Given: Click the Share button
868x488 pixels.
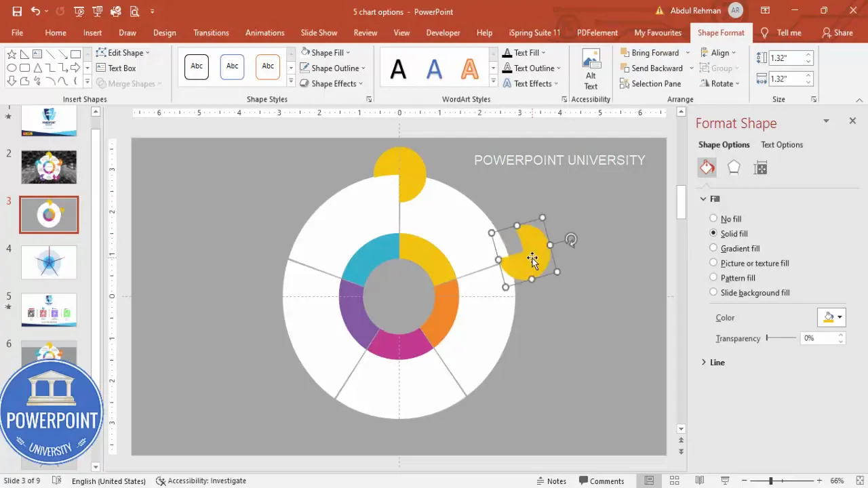Looking at the screenshot, I should tap(837, 33).
